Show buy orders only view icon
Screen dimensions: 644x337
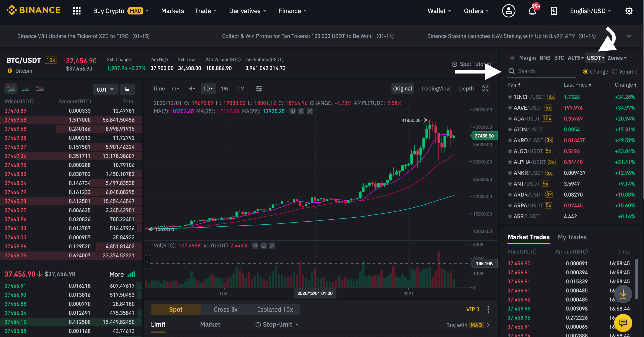click(x=25, y=89)
